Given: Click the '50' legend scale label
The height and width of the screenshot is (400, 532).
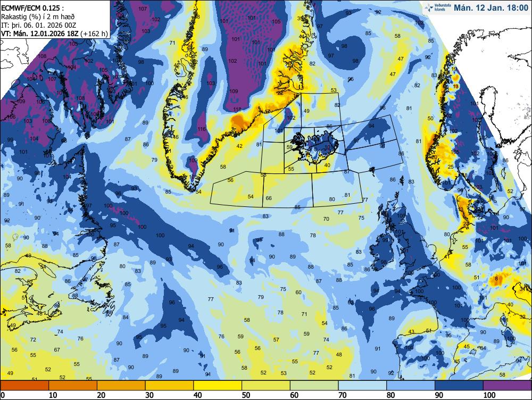Looking at the screenshot, I should [x=246, y=395].
